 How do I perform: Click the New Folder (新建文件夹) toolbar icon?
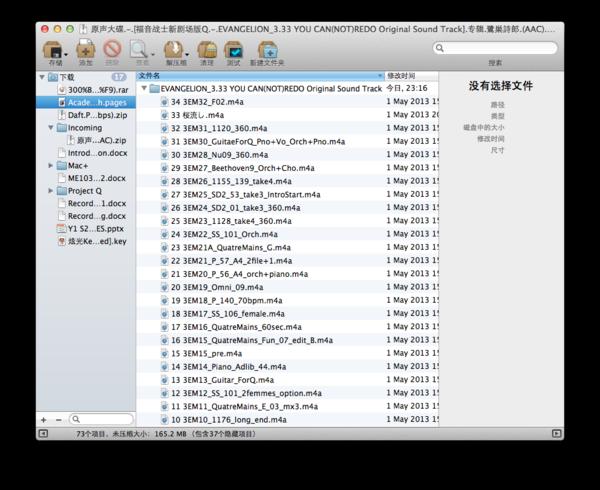267,50
